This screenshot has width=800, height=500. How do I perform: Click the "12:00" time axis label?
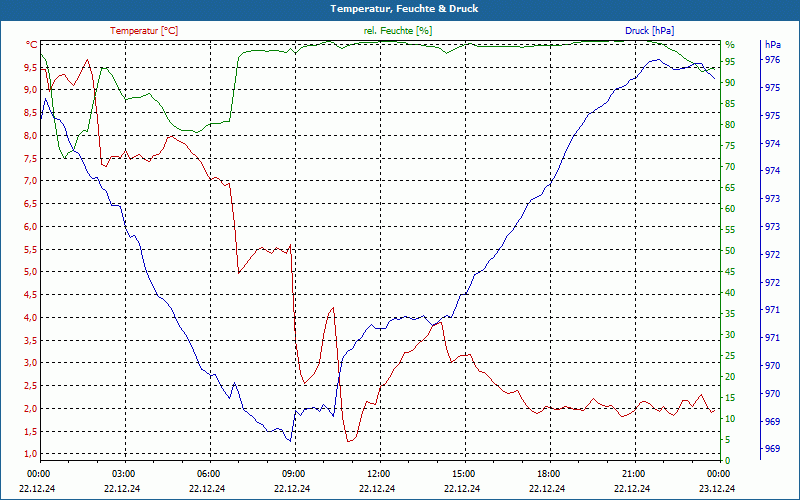(x=379, y=474)
